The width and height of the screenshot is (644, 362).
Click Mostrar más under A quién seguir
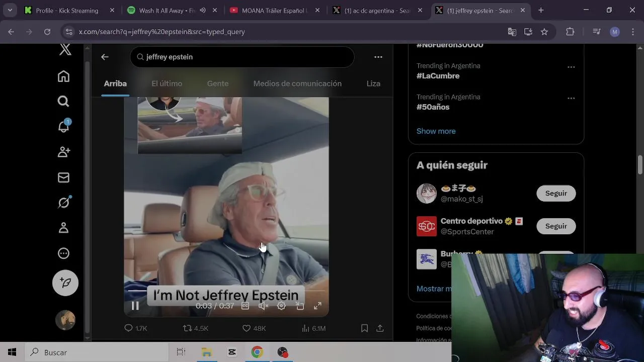[x=434, y=289]
